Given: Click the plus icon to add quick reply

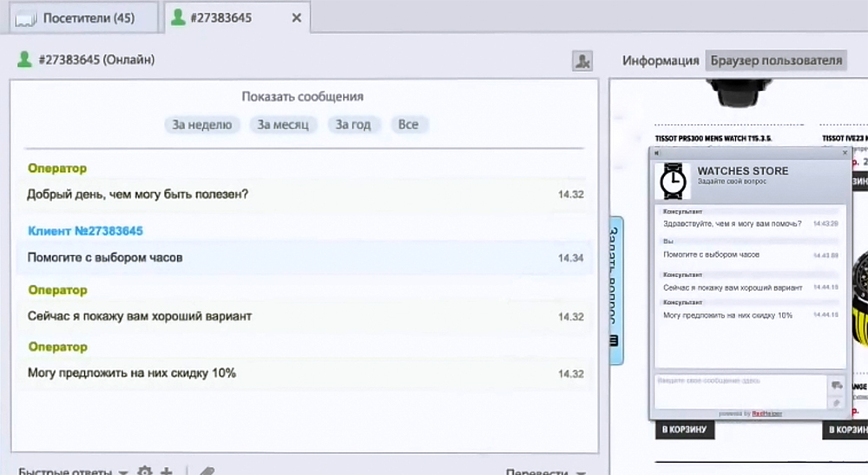Looking at the screenshot, I should pyautogui.click(x=166, y=472).
